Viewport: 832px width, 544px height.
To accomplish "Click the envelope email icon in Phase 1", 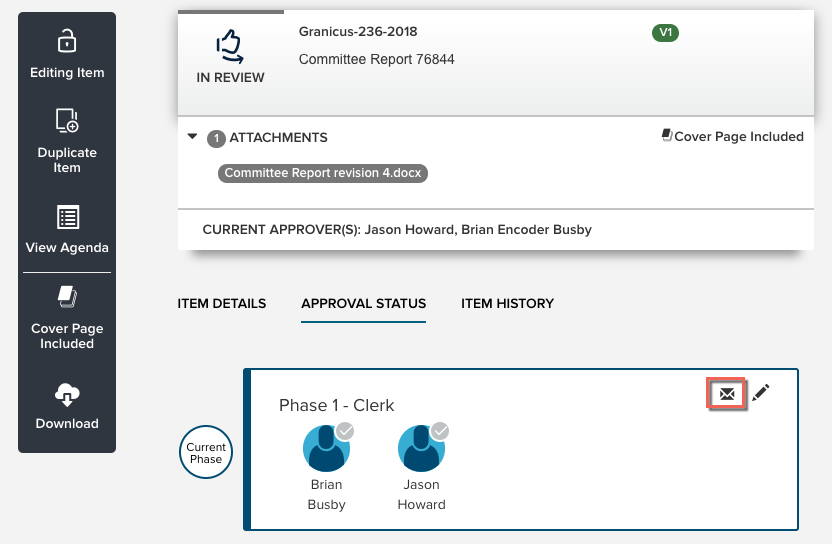I will [727, 394].
